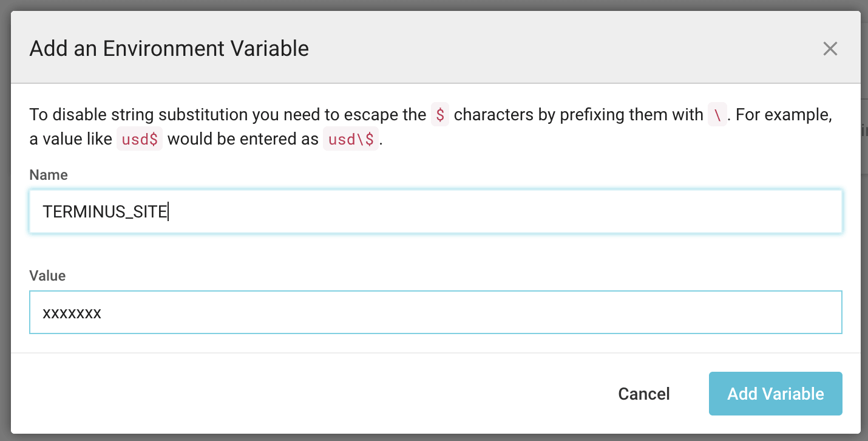
Task: Click the "a value like" text
Action: pyautogui.click(x=70, y=139)
